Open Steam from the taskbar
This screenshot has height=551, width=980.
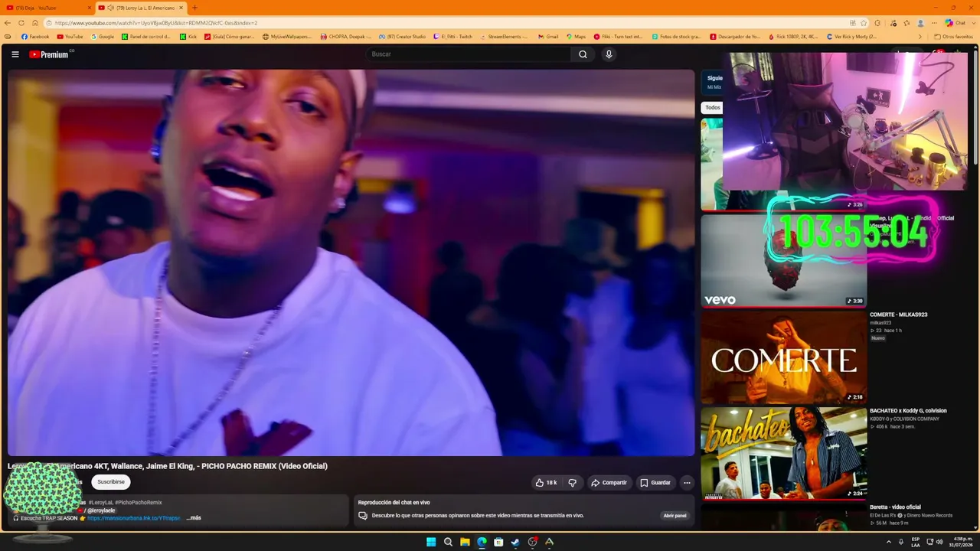pyautogui.click(x=515, y=542)
